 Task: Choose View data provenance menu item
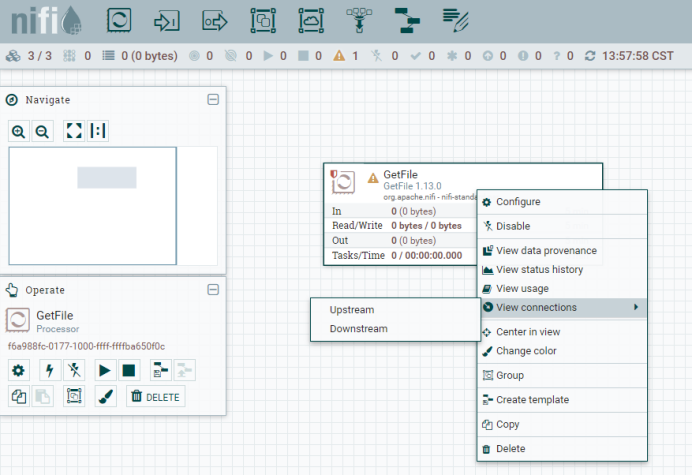[x=562, y=251]
